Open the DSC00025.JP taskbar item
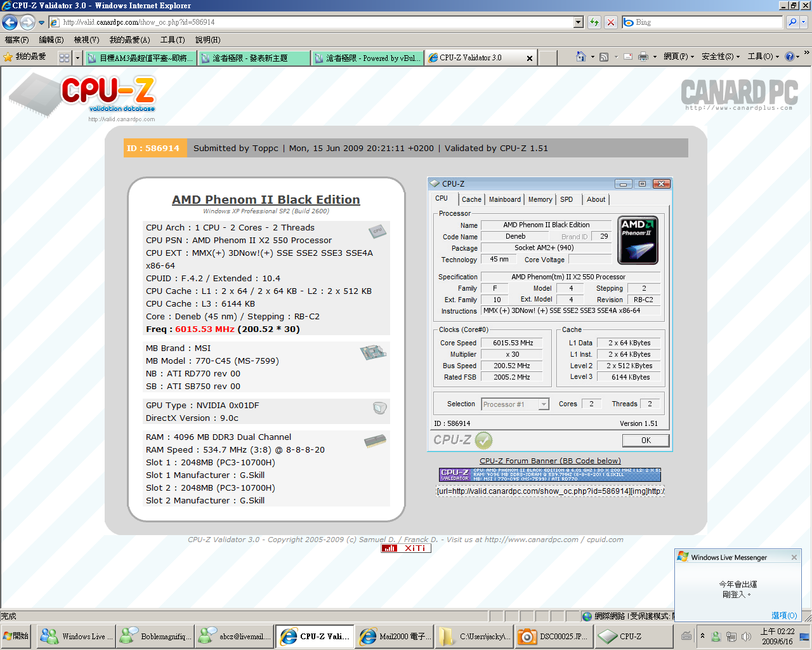The width and height of the screenshot is (812, 650). 554,636
